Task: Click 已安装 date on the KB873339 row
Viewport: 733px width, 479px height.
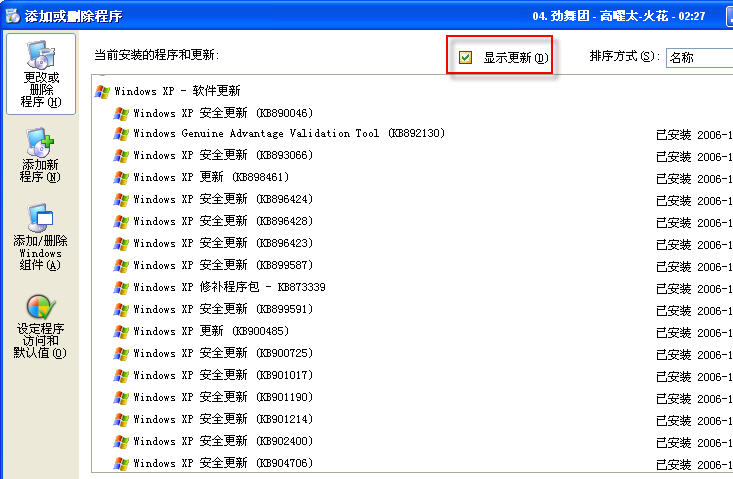Action: (694, 289)
